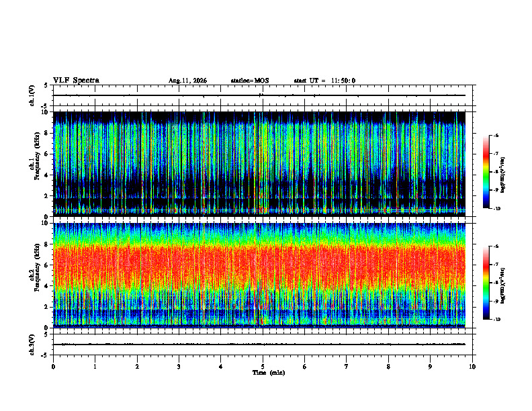Click the "6" kHz tick of ch.2 spectrogram
532x411 pixels.
(x=47, y=265)
